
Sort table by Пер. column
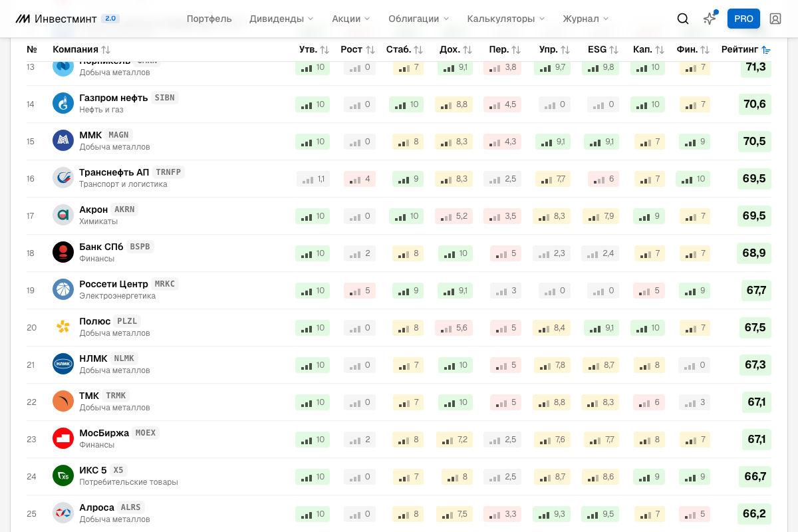505,49
